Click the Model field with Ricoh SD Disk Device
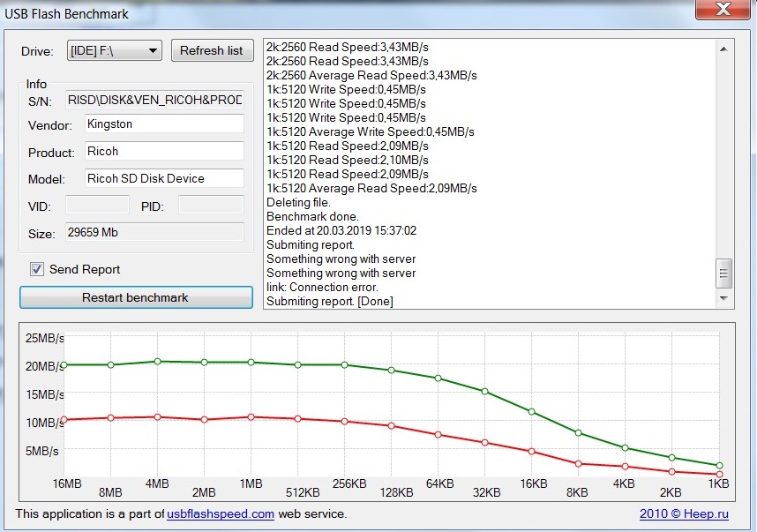Image resolution: width=757 pixels, height=532 pixels. (x=164, y=178)
